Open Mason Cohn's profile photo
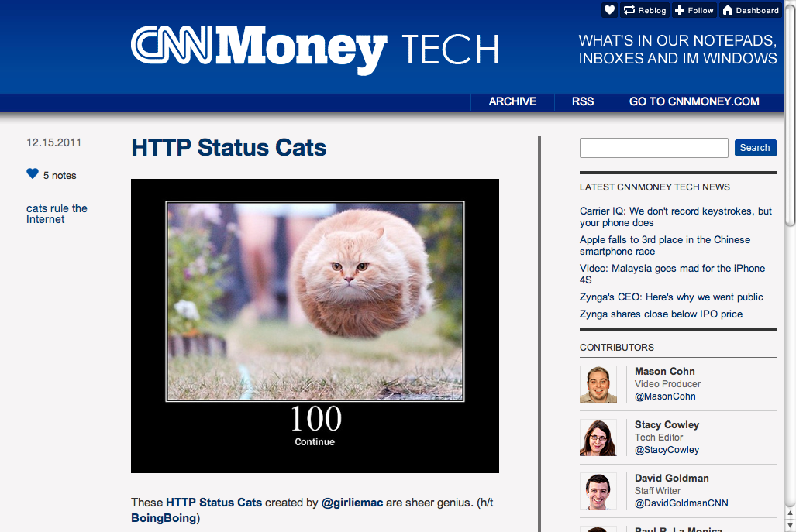796x532 pixels. (x=598, y=384)
